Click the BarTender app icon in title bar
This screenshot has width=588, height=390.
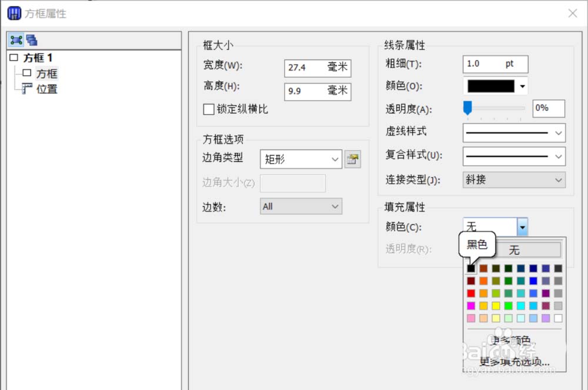(x=14, y=13)
